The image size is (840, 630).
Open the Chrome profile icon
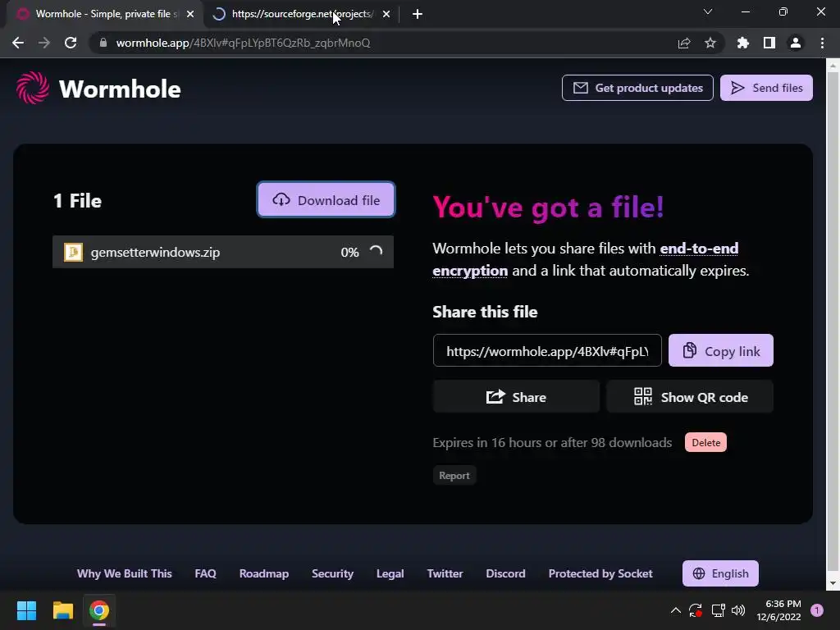(796, 43)
